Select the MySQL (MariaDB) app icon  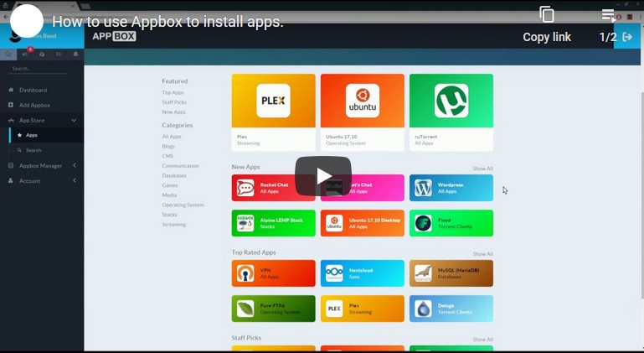(423, 273)
